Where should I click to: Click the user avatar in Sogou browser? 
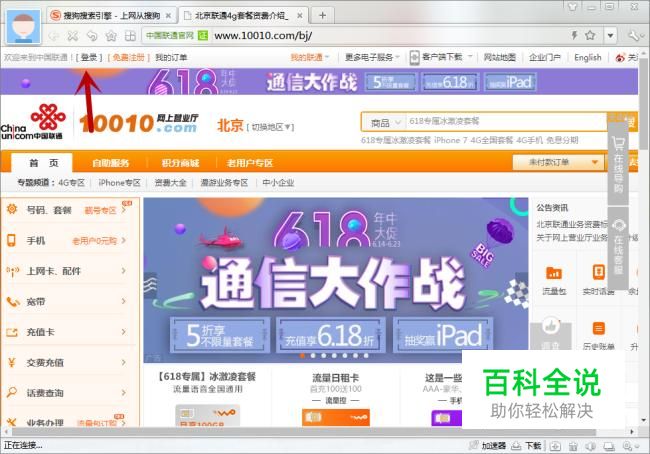click(24, 27)
